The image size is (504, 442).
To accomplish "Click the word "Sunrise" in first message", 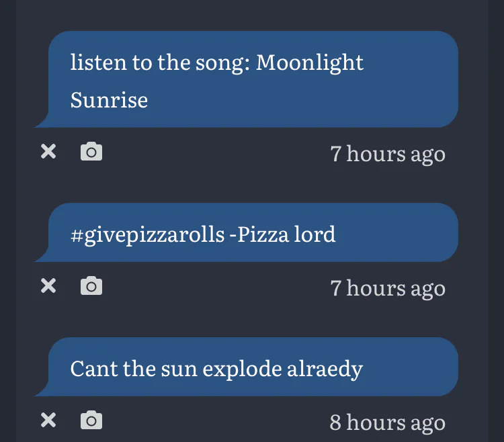I will tap(109, 100).
